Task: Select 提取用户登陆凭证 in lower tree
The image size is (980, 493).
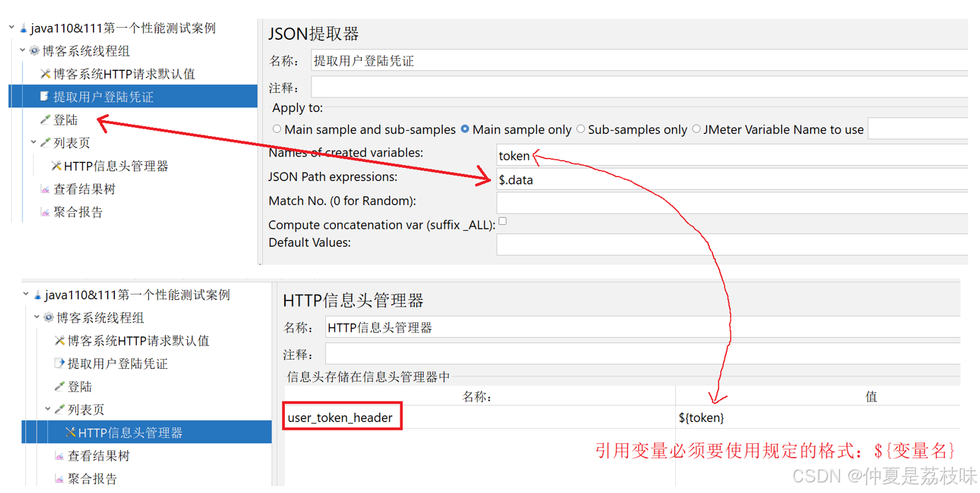Action: tap(118, 364)
